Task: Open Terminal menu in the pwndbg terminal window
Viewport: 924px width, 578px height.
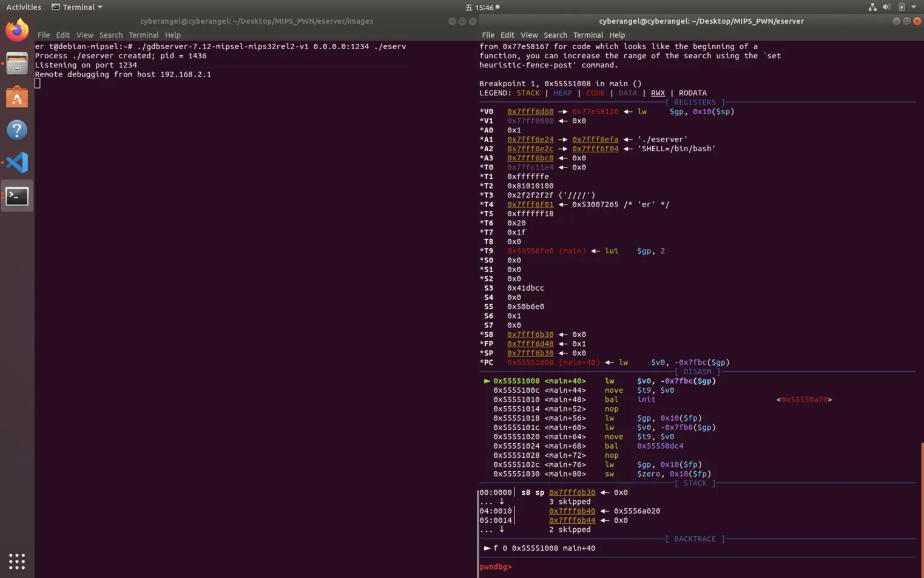Action: click(588, 35)
